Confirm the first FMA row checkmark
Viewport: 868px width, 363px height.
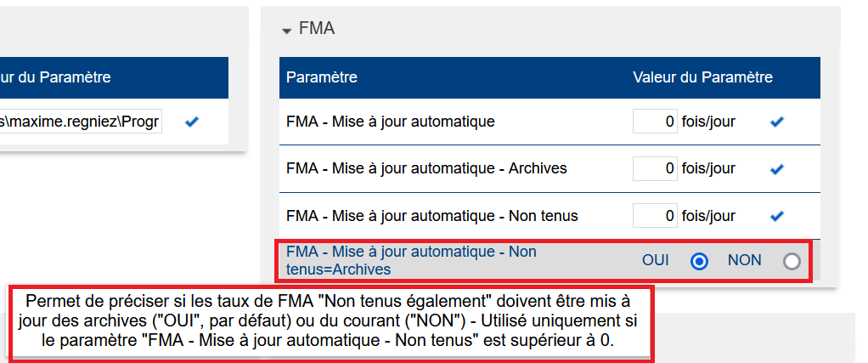775,122
